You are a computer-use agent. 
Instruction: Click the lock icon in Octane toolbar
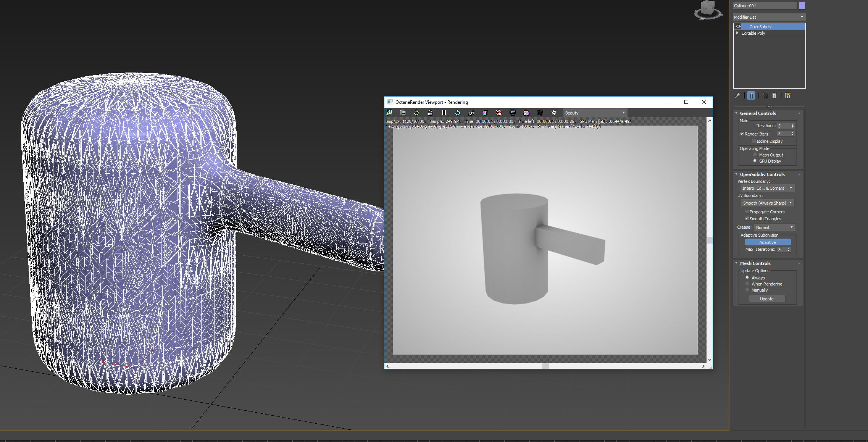(430, 113)
